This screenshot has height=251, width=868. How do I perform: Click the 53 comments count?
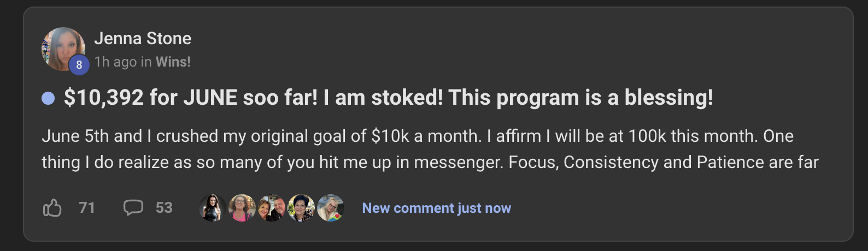click(164, 207)
